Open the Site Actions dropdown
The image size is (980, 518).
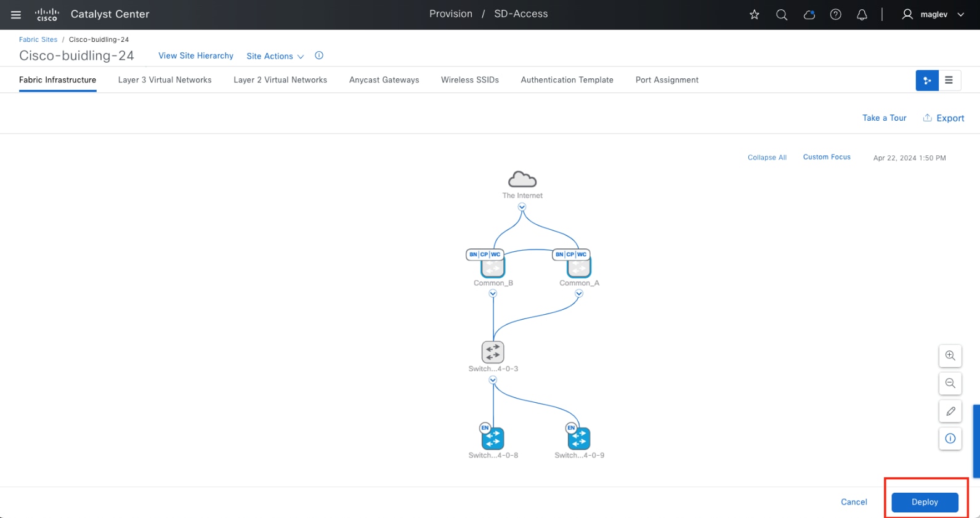(275, 56)
